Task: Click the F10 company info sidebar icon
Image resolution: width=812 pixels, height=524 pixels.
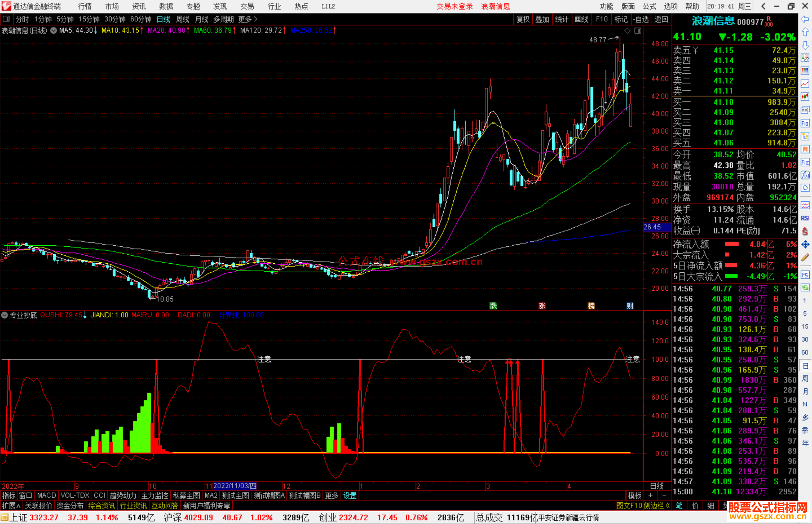Action: 805,124
